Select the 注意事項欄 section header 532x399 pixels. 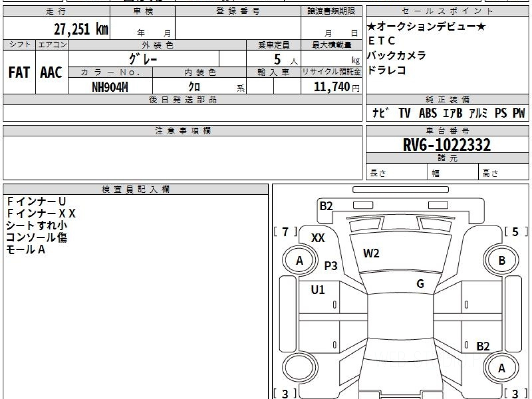[x=183, y=131]
